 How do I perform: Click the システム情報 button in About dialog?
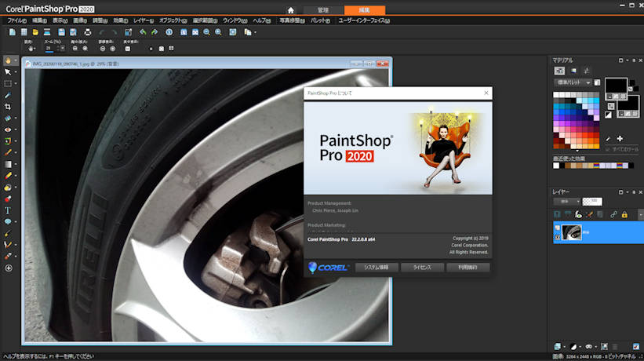[x=375, y=268]
